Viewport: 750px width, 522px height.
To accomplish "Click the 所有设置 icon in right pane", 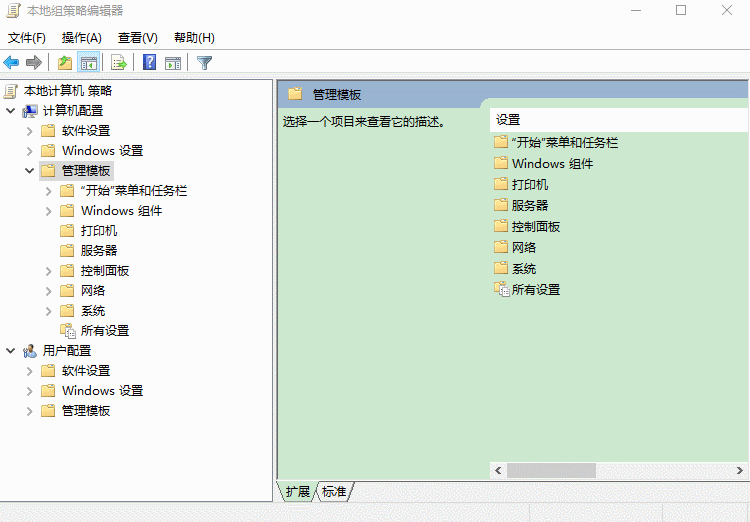I will [x=502, y=289].
